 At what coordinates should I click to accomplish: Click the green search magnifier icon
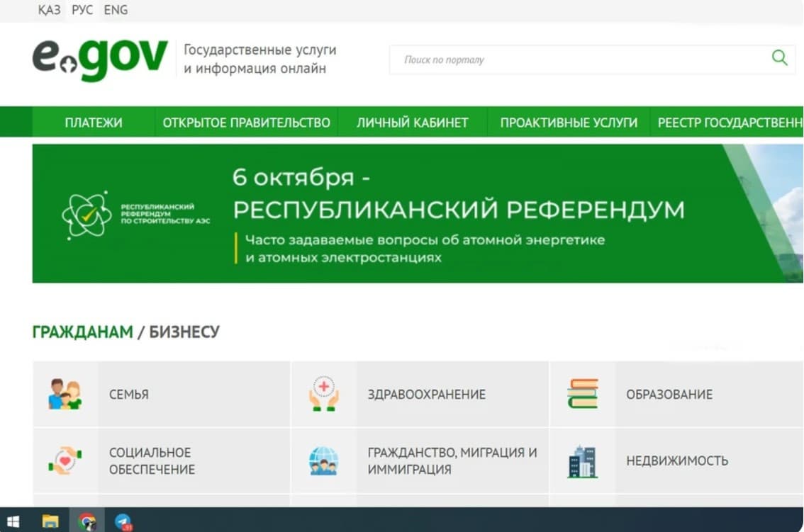coord(779,57)
